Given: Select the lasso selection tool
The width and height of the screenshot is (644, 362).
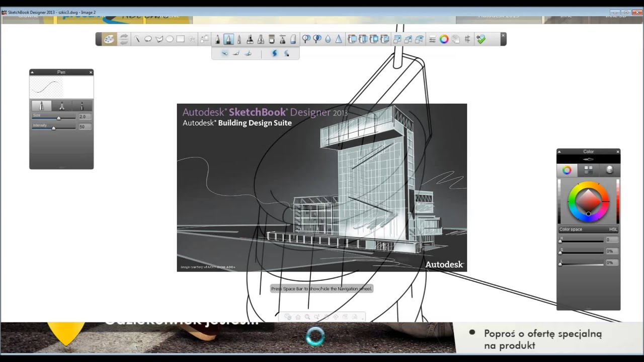Looking at the screenshot, I should [x=148, y=39].
